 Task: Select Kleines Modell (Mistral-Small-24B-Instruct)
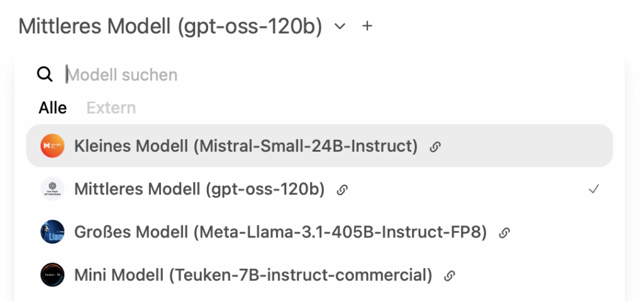coord(245,146)
